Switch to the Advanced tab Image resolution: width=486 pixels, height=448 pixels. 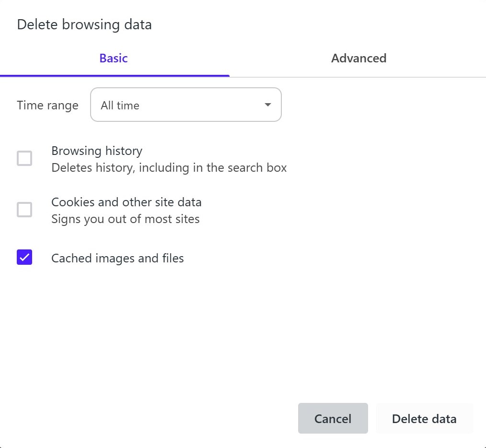click(x=359, y=59)
